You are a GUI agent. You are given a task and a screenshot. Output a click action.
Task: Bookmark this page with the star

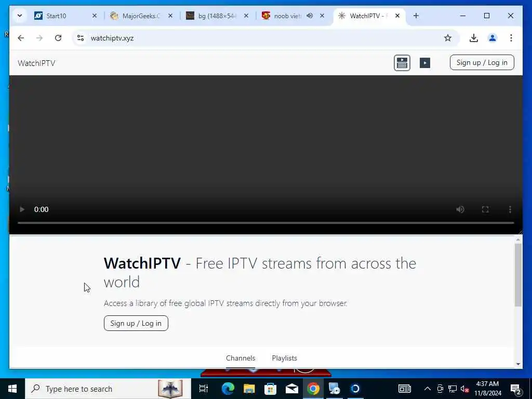(448, 38)
